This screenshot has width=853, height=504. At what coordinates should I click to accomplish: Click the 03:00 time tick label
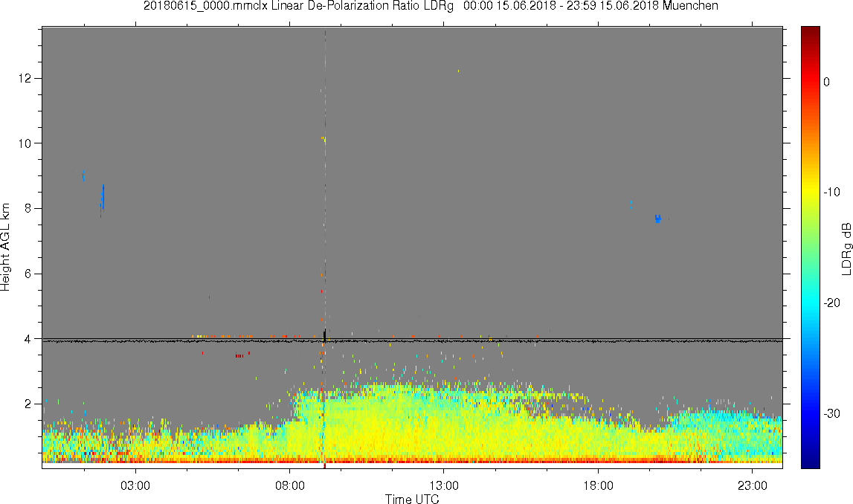(x=135, y=485)
